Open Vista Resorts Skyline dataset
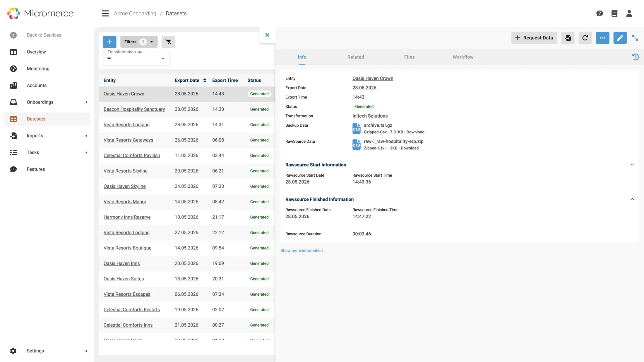 (125, 171)
